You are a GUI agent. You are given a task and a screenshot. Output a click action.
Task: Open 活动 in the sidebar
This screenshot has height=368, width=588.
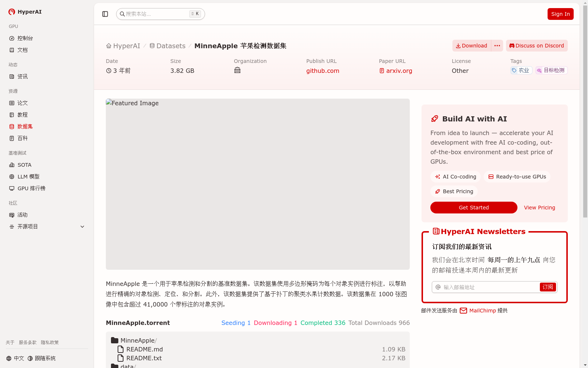coord(47,215)
